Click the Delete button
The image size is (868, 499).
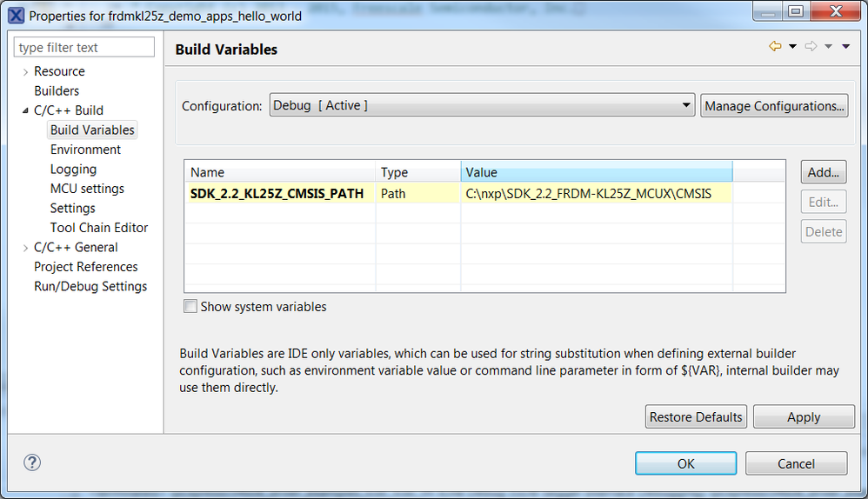tap(823, 232)
